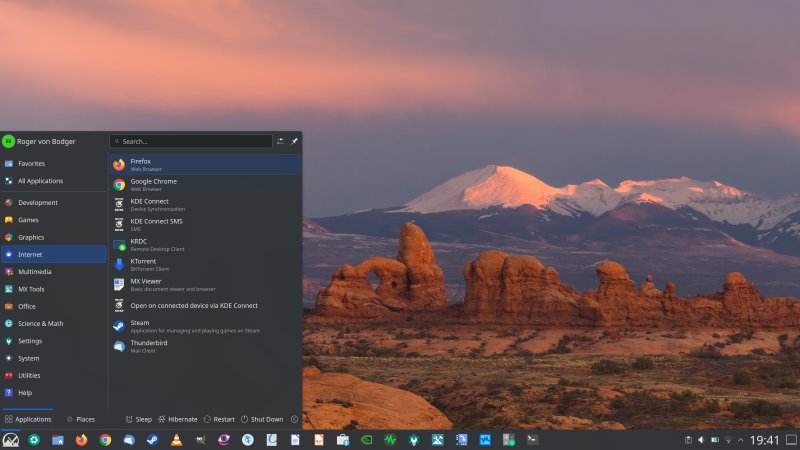
Task: Open the menu configure settings icon
Action: click(x=280, y=142)
